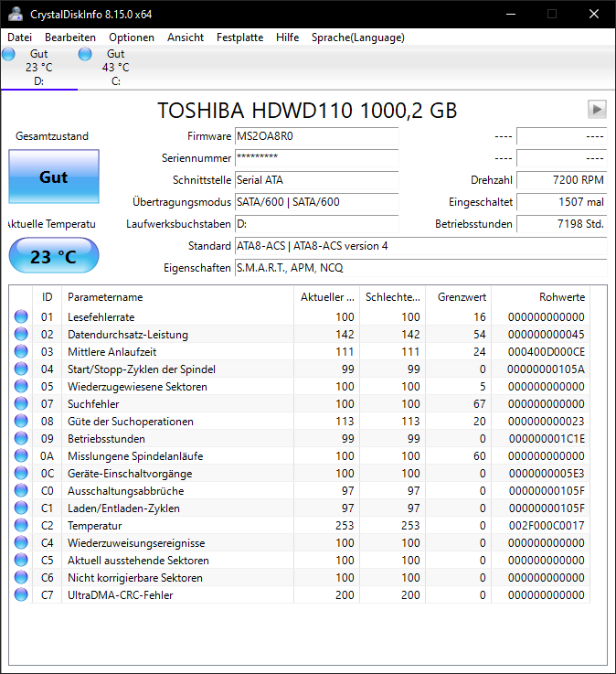The image size is (616, 674).
Task: Click the 23 °C temperature button
Action: tap(54, 256)
